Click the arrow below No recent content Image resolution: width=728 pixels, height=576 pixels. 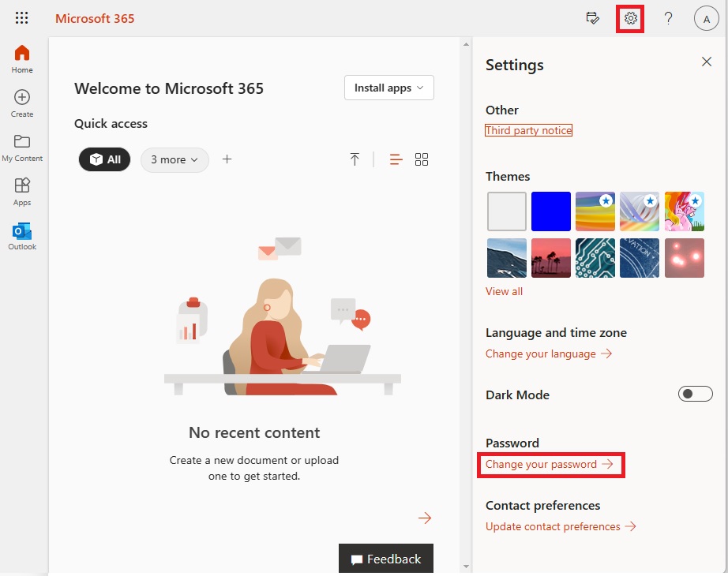[x=424, y=518]
